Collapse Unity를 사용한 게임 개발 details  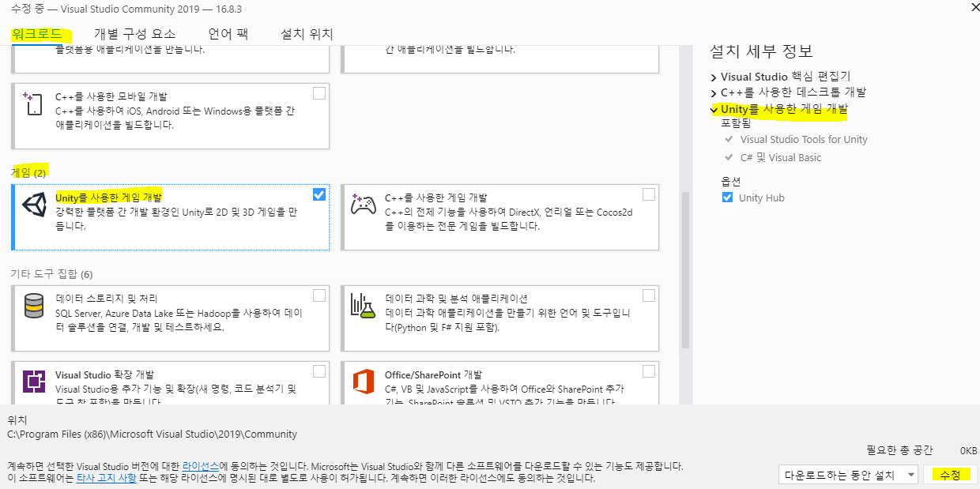point(714,109)
